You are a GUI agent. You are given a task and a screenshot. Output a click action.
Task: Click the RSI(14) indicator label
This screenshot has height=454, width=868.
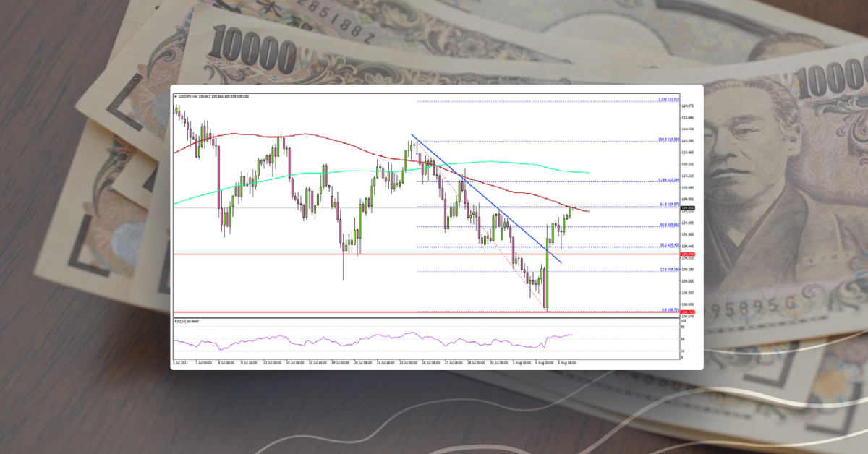(x=184, y=320)
